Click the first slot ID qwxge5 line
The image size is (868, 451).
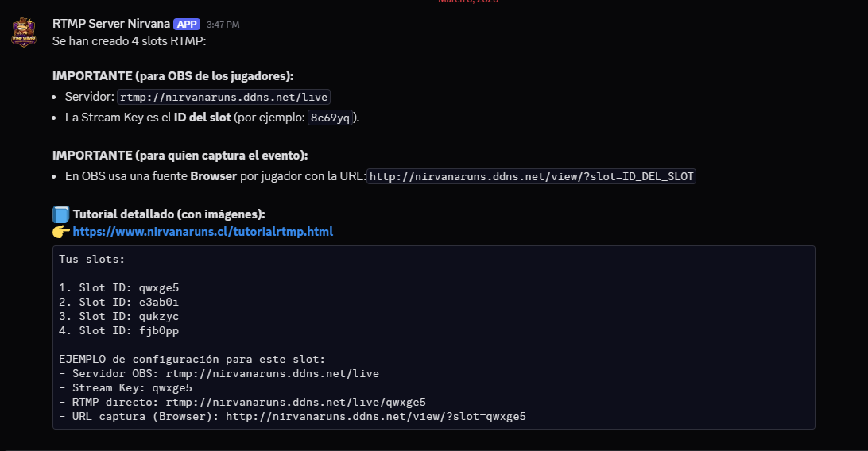click(125, 287)
